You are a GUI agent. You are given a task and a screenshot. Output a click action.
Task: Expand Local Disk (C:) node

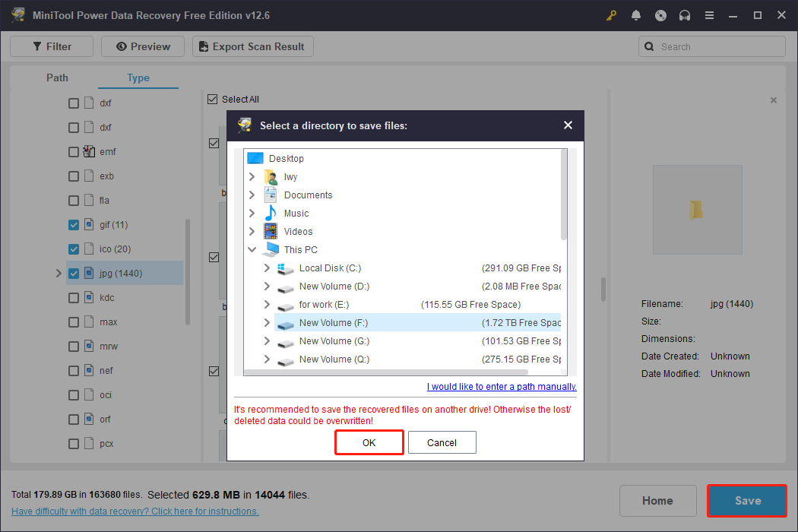click(268, 268)
